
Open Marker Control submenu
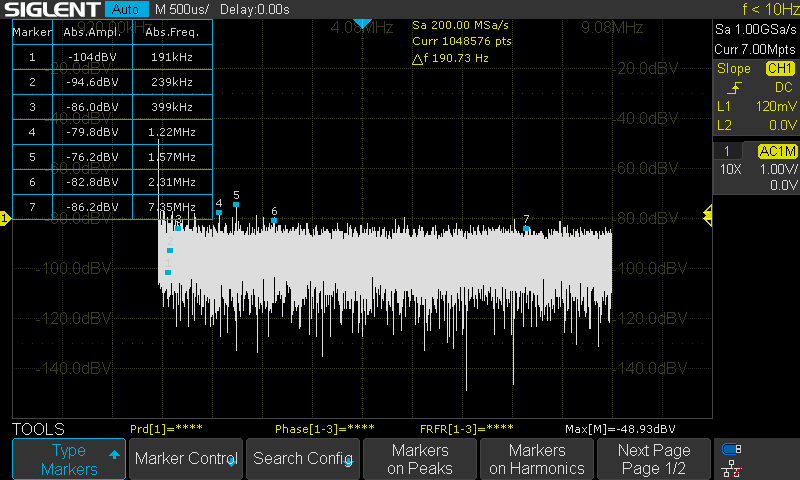(186, 459)
